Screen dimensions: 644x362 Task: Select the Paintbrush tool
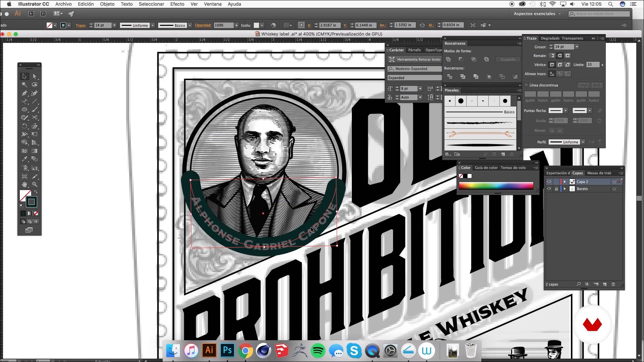click(x=35, y=110)
